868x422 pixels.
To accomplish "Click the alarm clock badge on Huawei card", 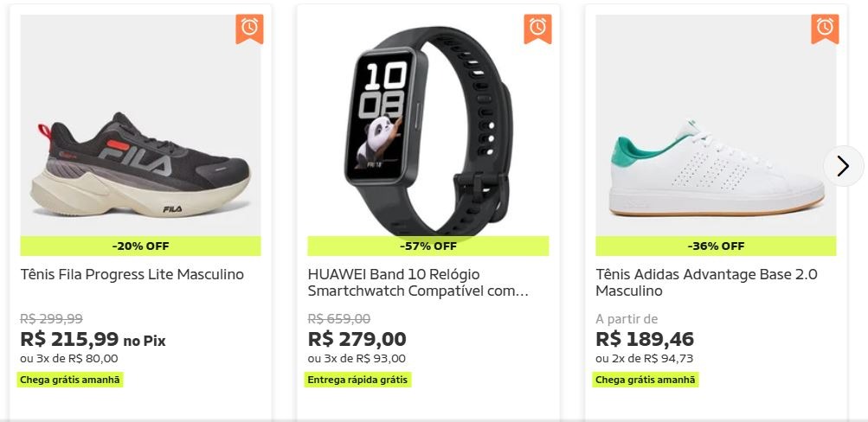I will (x=537, y=29).
